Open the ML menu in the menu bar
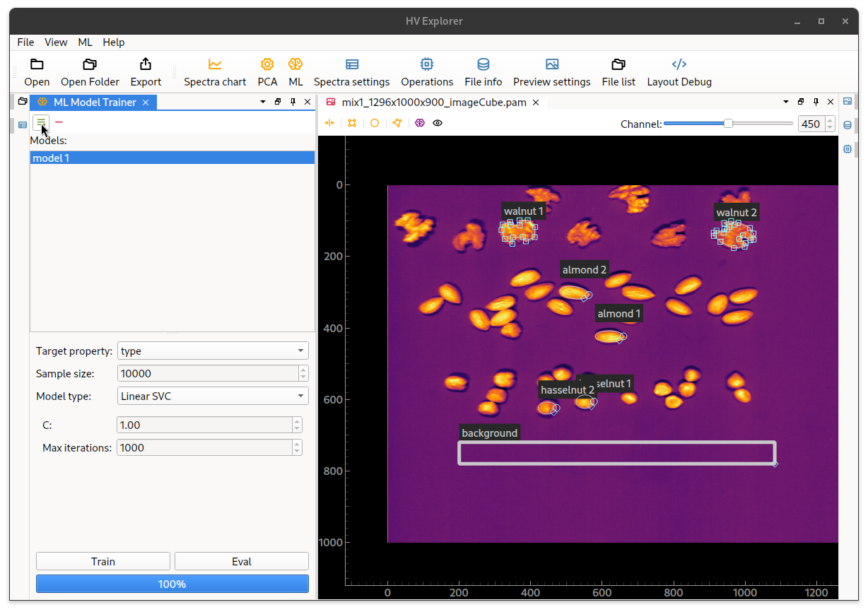The image size is (868, 612). point(85,42)
